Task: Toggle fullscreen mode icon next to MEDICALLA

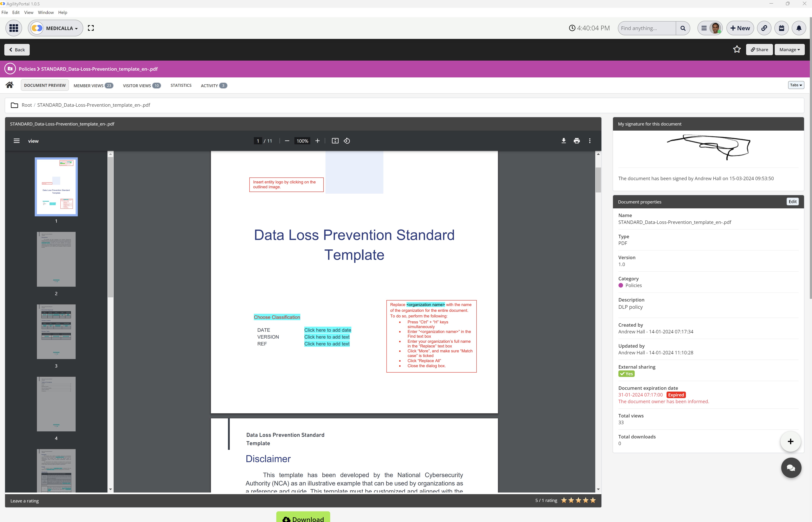Action: pos(91,28)
